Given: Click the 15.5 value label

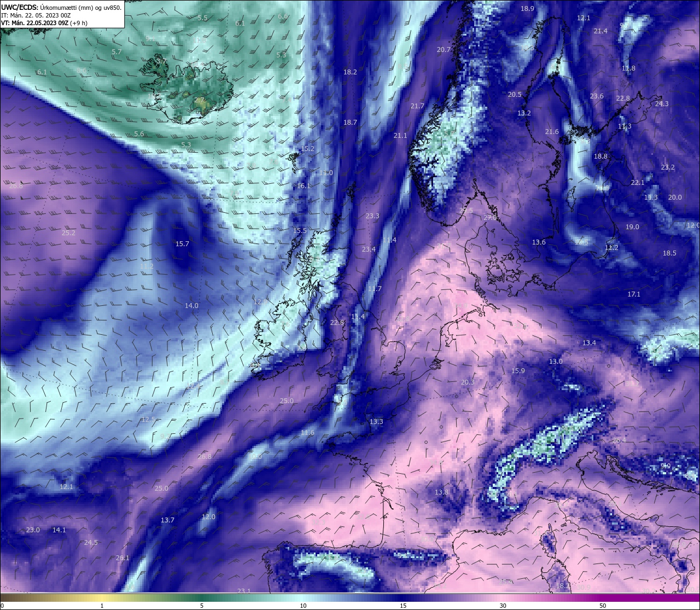Looking at the screenshot, I should 300,231.
